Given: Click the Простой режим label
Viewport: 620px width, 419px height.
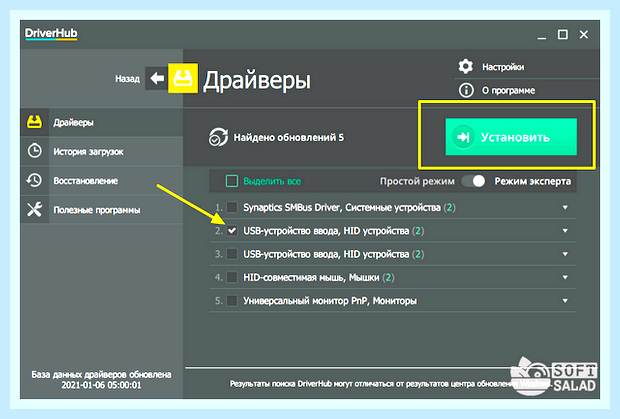Looking at the screenshot, I should pos(417,181).
